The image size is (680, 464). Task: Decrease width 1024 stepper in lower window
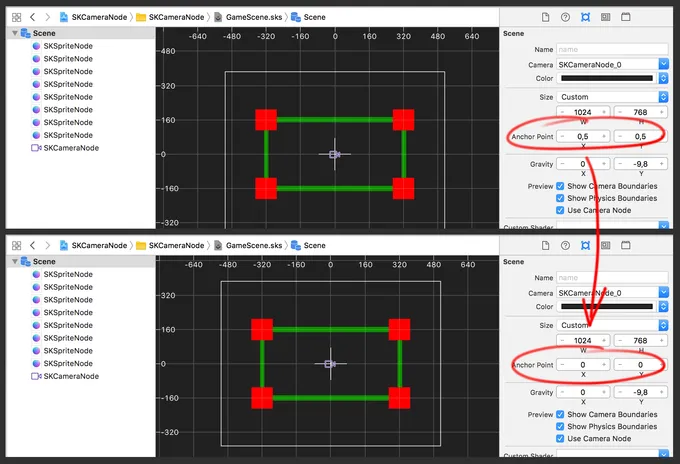coord(562,341)
